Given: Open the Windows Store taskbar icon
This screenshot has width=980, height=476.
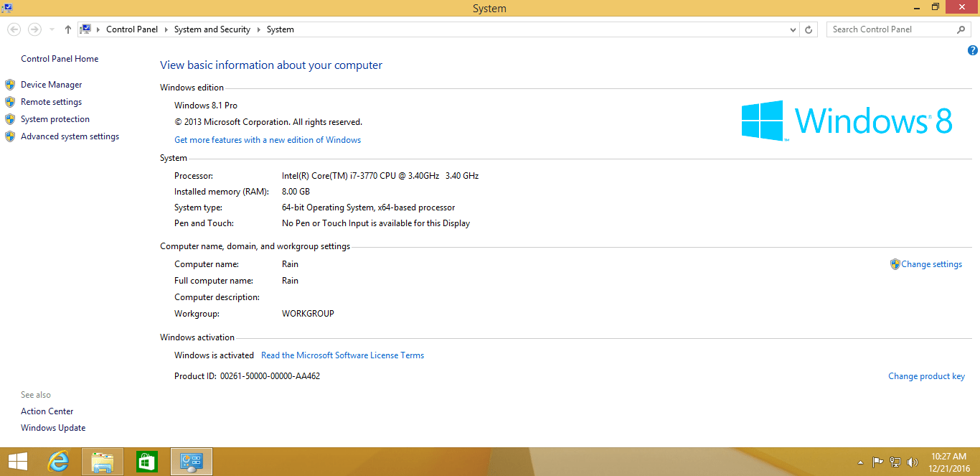Looking at the screenshot, I should pyautogui.click(x=147, y=462).
